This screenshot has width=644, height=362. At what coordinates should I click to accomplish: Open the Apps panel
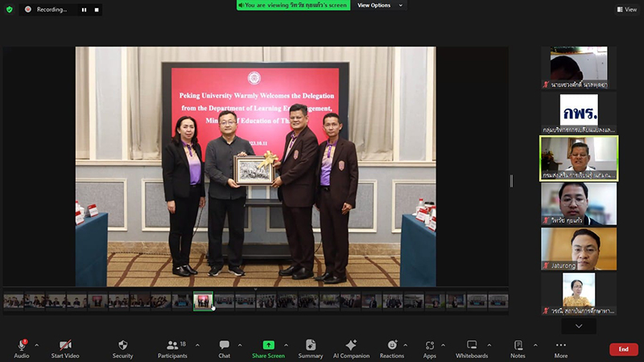pyautogui.click(x=430, y=349)
